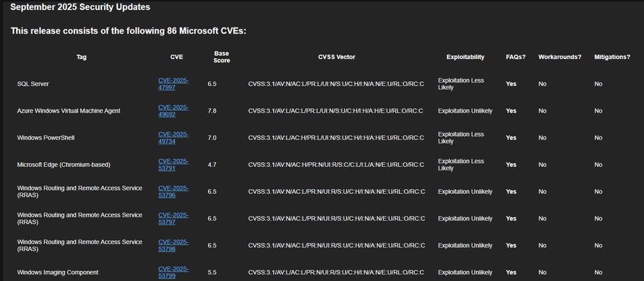The width and height of the screenshot is (644, 281).
Task: Open the CVE-2025-53796 link
Action: [173, 191]
